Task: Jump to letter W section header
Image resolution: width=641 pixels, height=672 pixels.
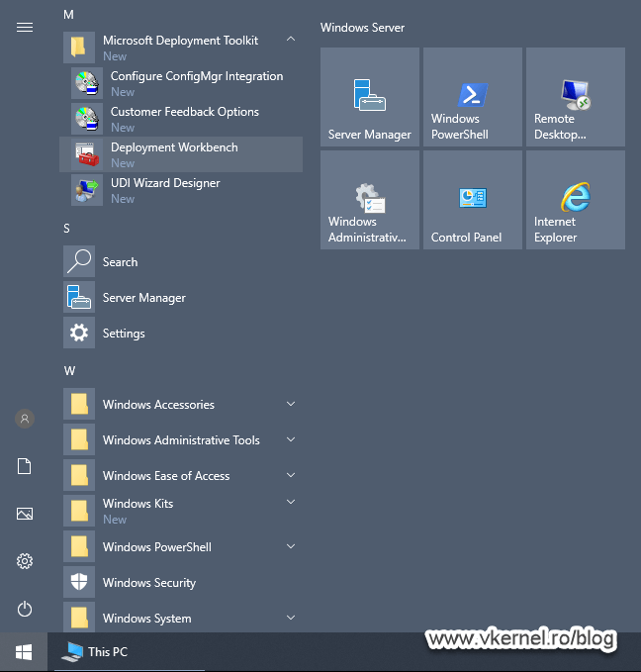Action: [69, 371]
